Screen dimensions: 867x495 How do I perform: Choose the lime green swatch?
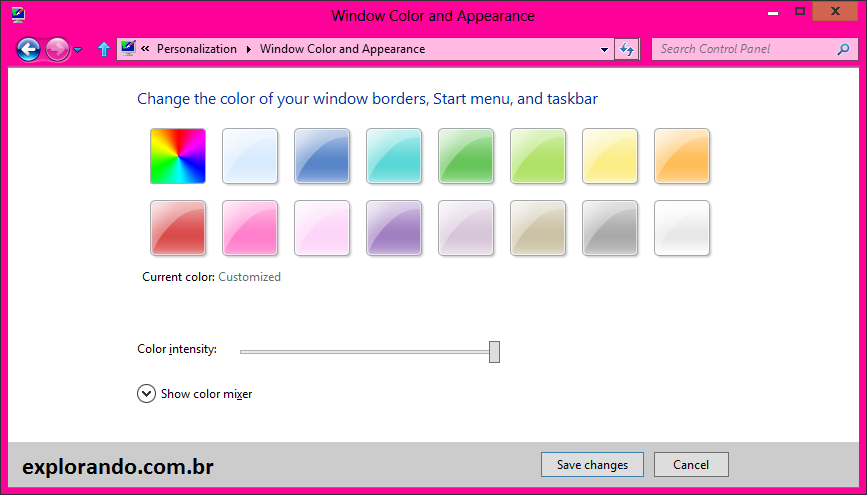(x=538, y=156)
